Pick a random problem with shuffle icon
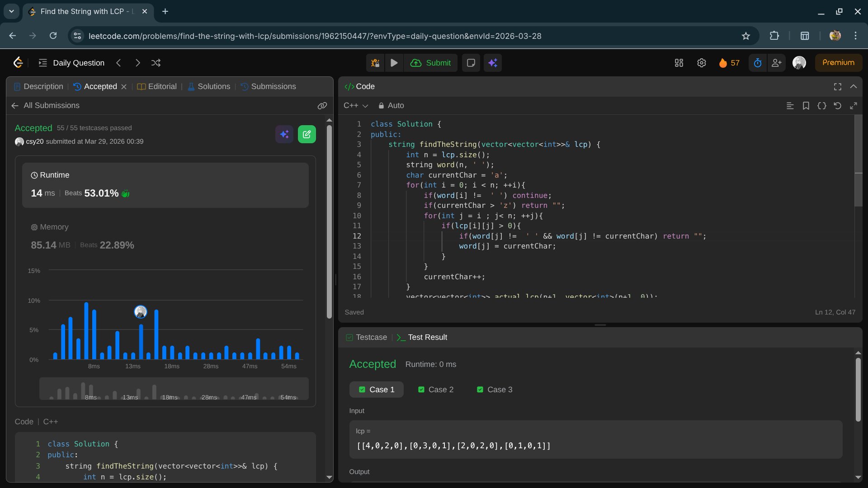This screenshot has width=868, height=488. [156, 63]
